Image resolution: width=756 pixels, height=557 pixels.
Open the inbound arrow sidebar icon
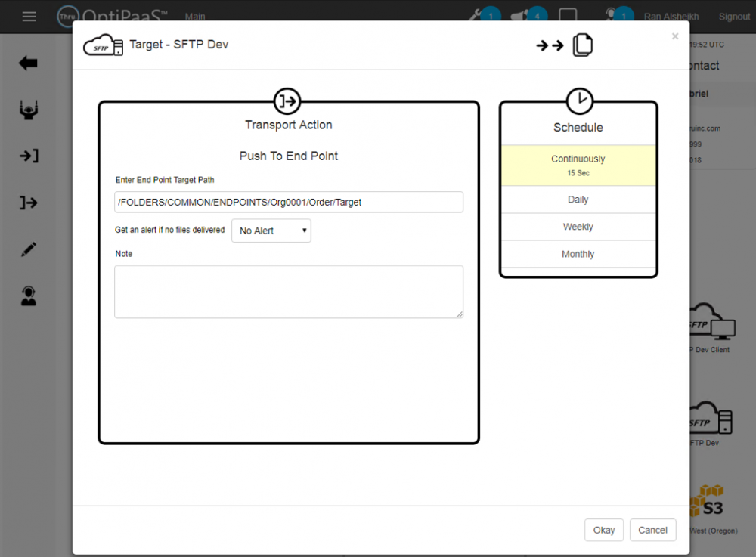pyautogui.click(x=29, y=156)
